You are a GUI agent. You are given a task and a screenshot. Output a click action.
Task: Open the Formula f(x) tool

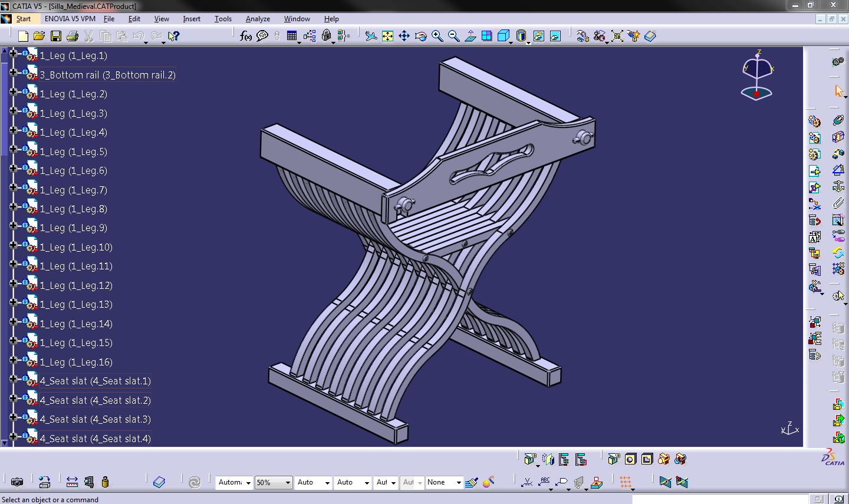point(246,37)
